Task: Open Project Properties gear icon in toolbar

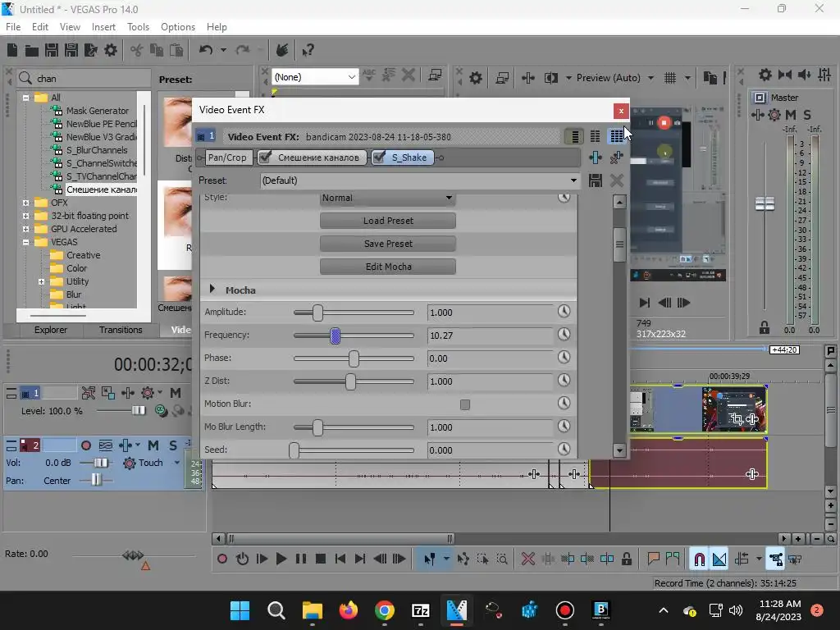Action: coord(111,50)
